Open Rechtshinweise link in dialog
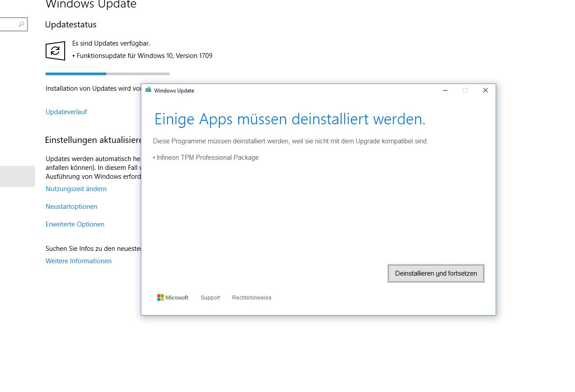Screen dimensions: 575x392 point(252,298)
